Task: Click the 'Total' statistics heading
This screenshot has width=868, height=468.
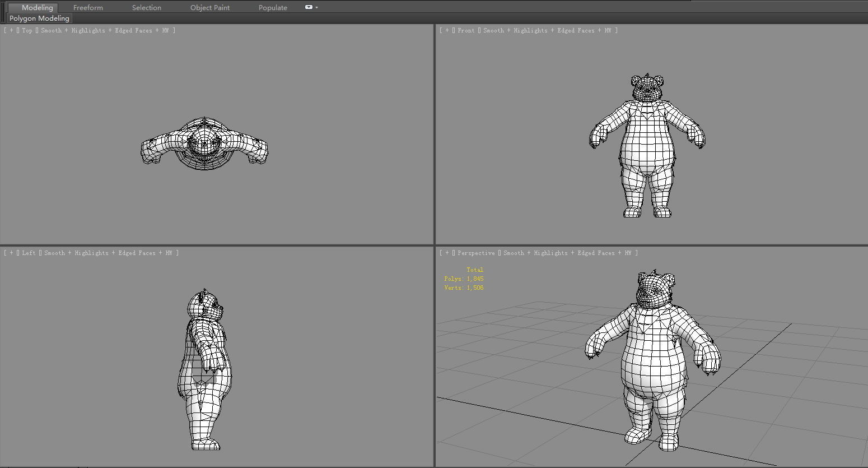Action: point(475,270)
